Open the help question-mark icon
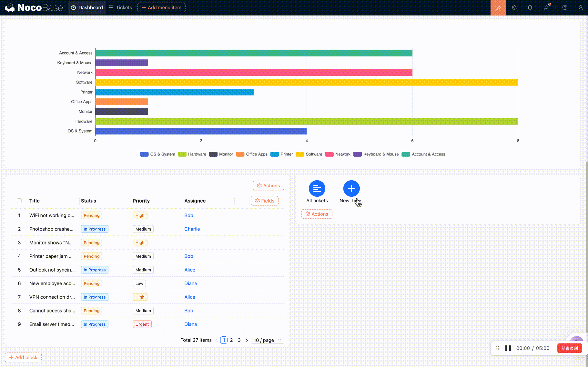This screenshot has height=367, width=588. click(x=565, y=7)
